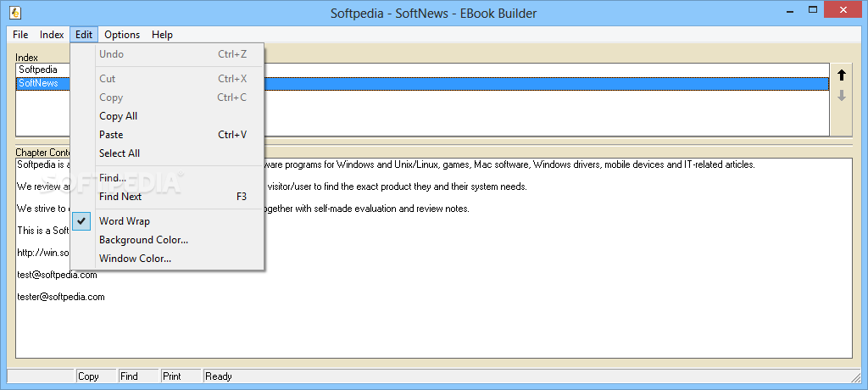Click the Copy button in the status bar
This screenshot has height=390, width=868.
tap(96, 376)
